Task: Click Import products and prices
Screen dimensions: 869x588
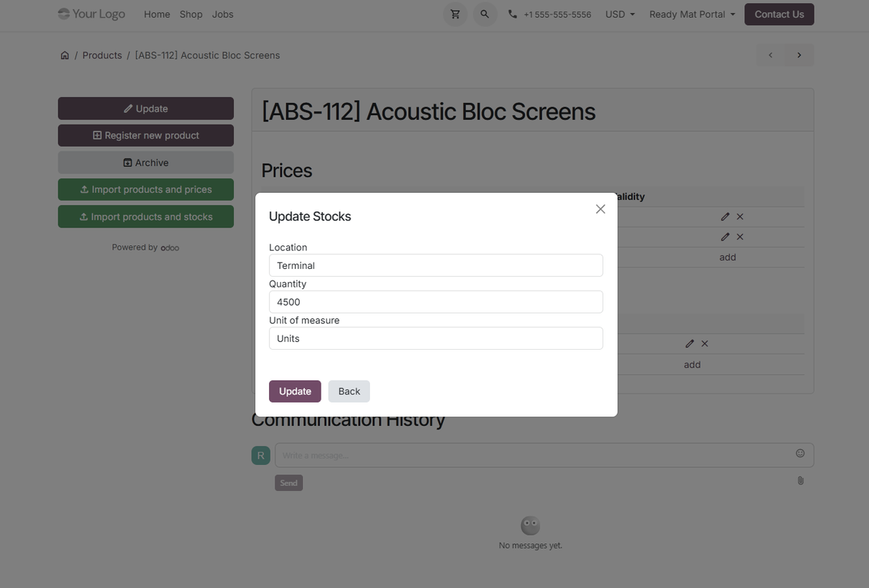Action: coord(146,189)
